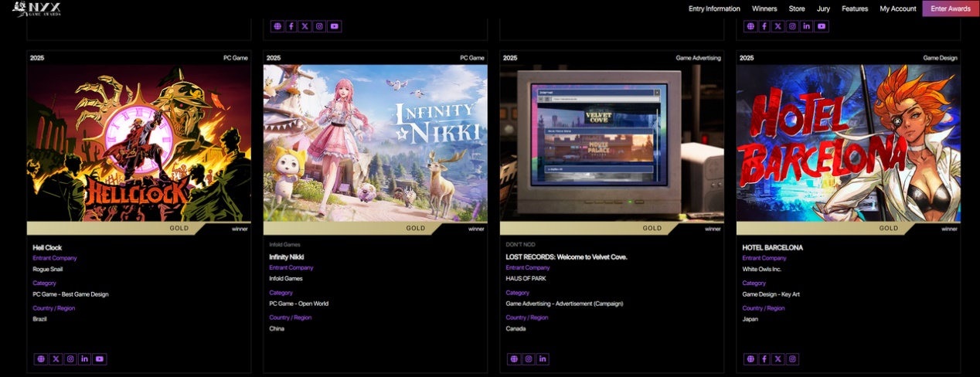Screen dimensions: 980x377
Task: Open Hell Clock's website globe icon
Action: [x=41, y=359]
